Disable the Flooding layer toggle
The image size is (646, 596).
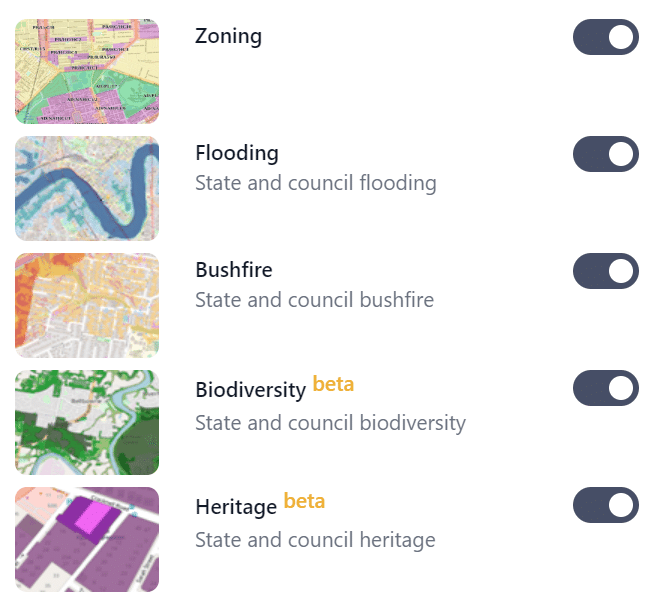606,154
